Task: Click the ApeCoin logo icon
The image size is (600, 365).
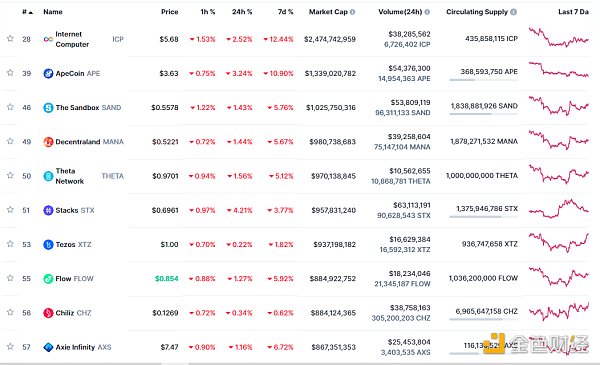Action: click(48, 73)
